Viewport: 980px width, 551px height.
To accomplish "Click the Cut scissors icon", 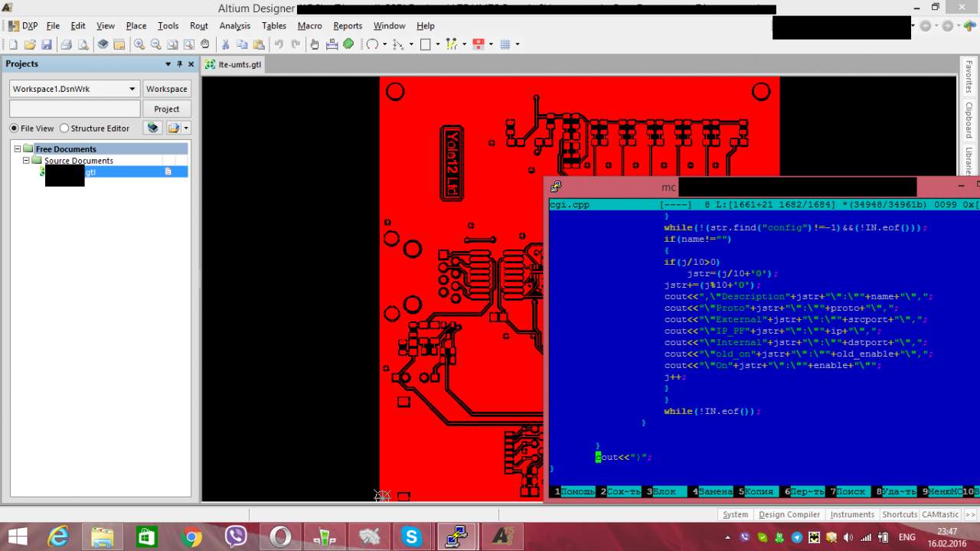I will pos(226,44).
